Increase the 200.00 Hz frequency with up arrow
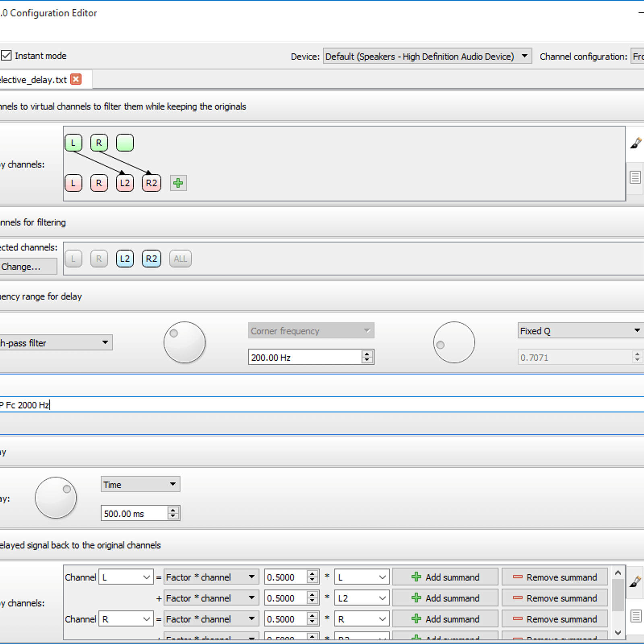 [x=367, y=353]
